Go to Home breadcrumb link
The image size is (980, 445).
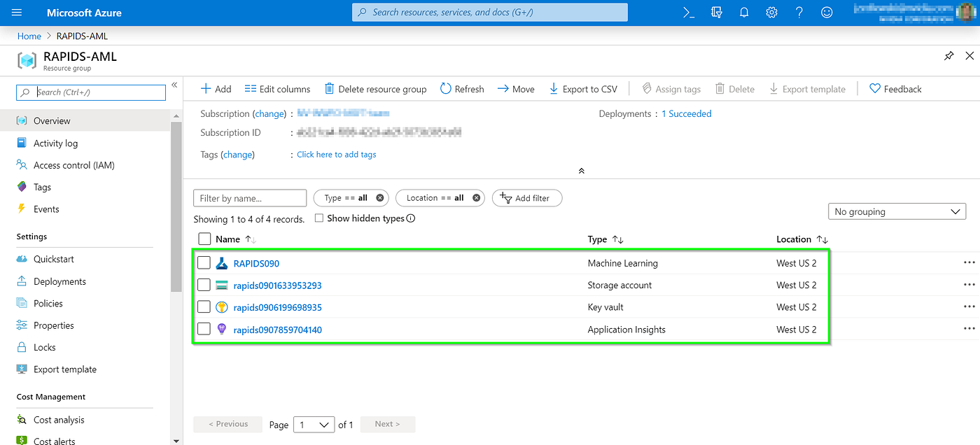[x=29, y=36]
